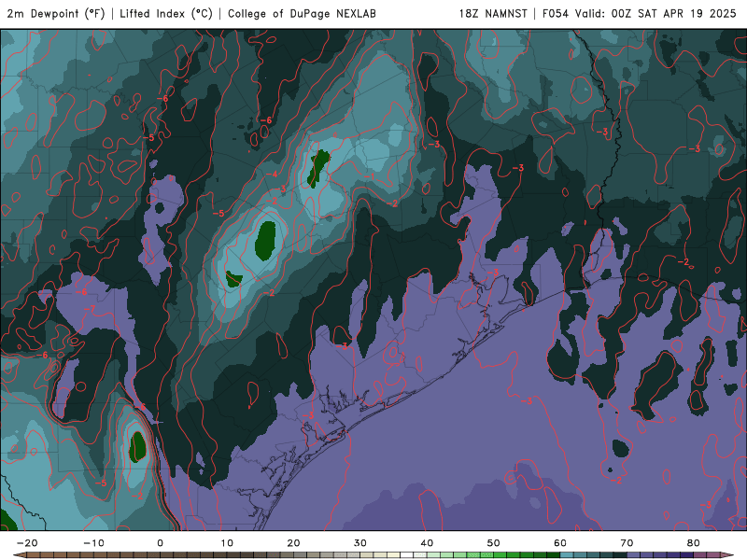The height and width of the screenshot is (560, 747).
Task: Click the '70' value on the color scale
Action: pos(627,543)
